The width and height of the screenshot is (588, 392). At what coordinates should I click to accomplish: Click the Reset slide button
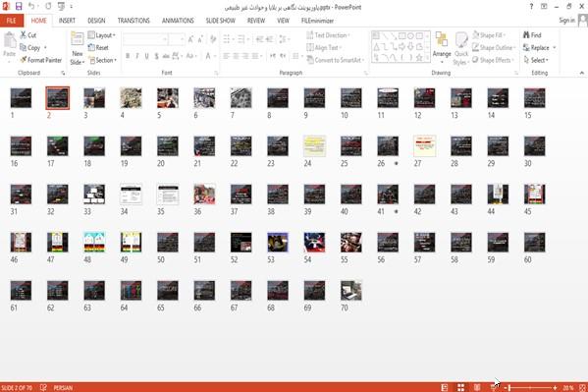pyautogui.click(x=98, y=48)
